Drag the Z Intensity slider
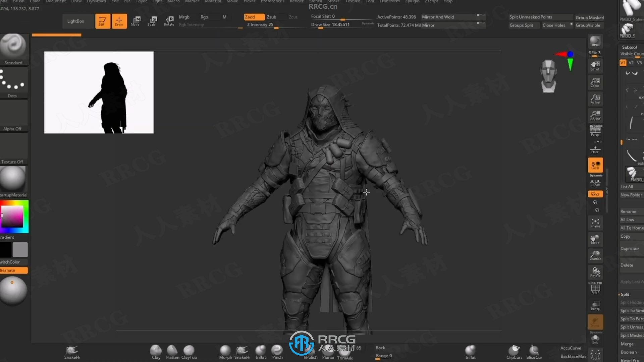The image size is (644, 362). click(x=276, y=28)
